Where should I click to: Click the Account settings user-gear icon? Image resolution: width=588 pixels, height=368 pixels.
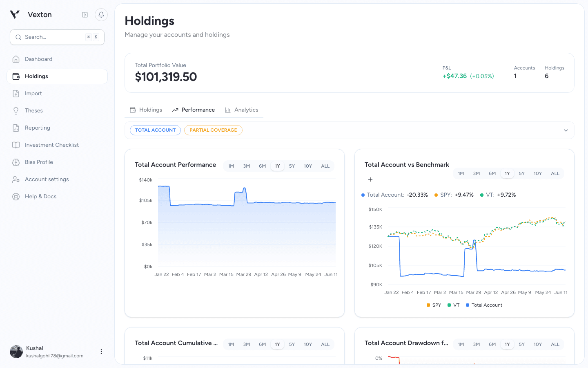coord(16,180)
